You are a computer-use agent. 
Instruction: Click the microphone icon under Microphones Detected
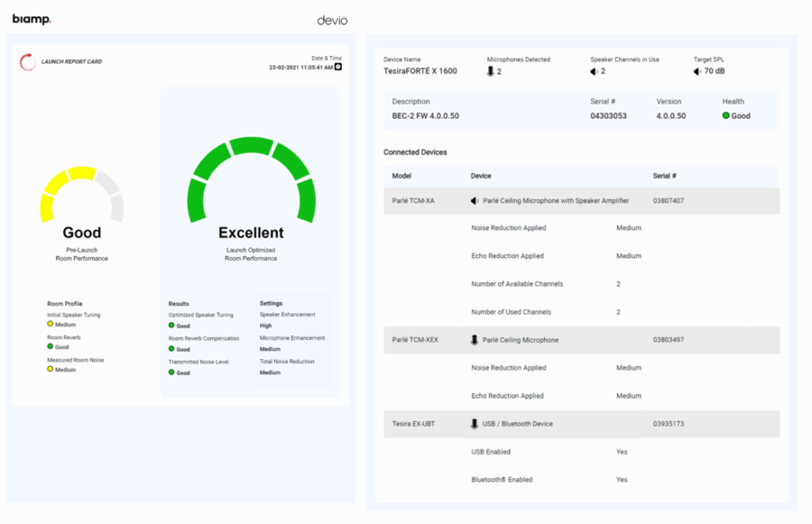tap(491, 71)
